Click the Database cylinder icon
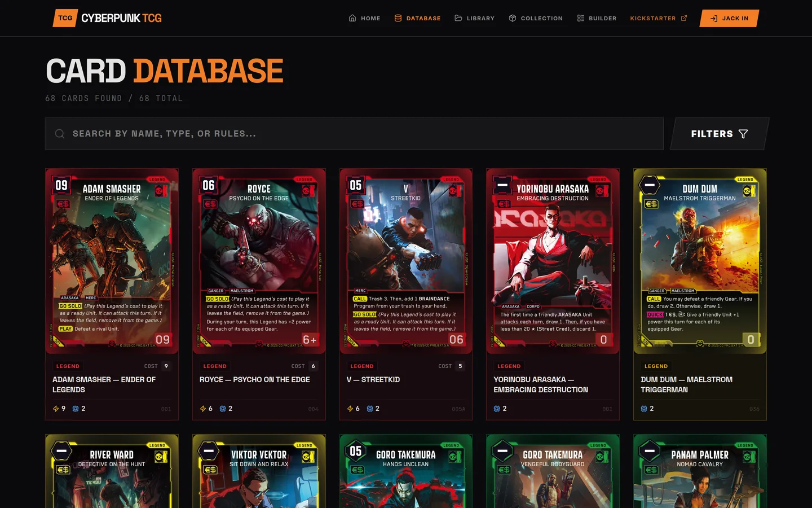 [398, 18]
